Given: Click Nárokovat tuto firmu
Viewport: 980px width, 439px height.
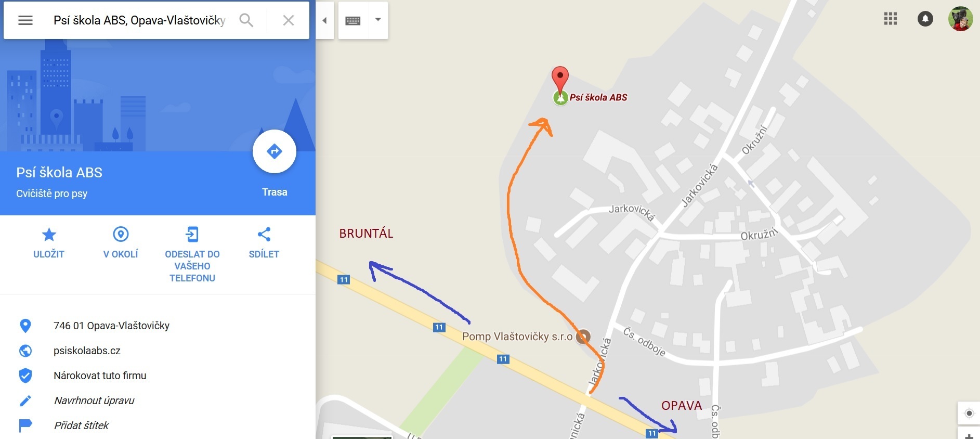Looking at the screenshot, I should [100, 376].
